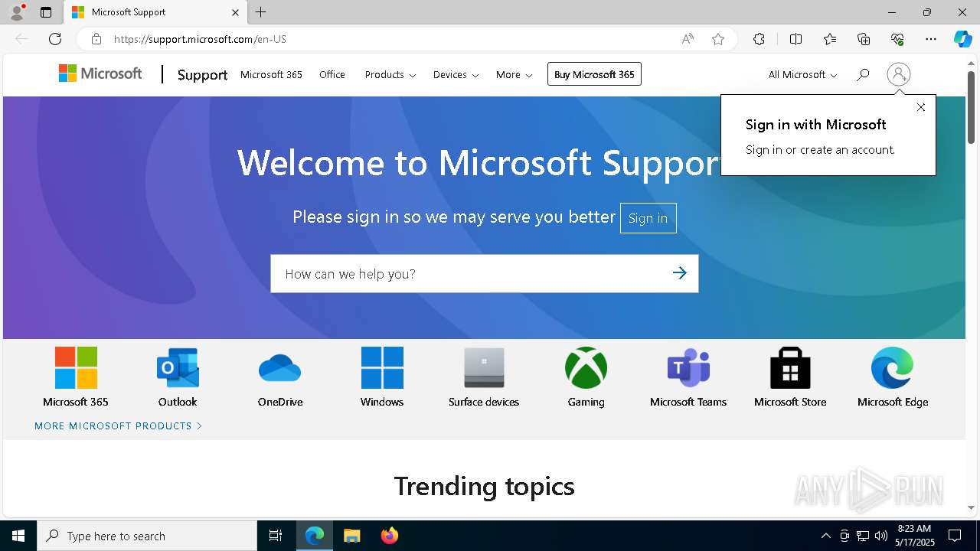Click the browser address bar URL
Image resolution: width=980 pixels, height=551 pixels.
click(200, 39)
